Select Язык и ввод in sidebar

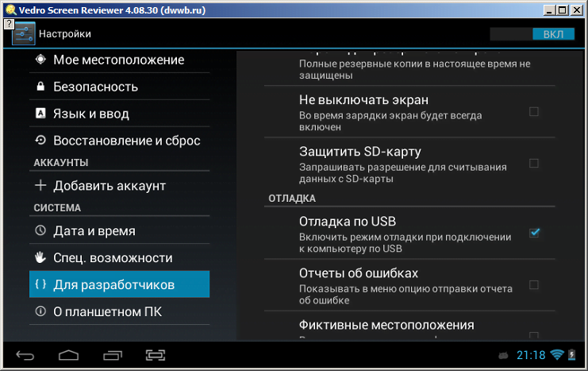(x=90, y=114)
